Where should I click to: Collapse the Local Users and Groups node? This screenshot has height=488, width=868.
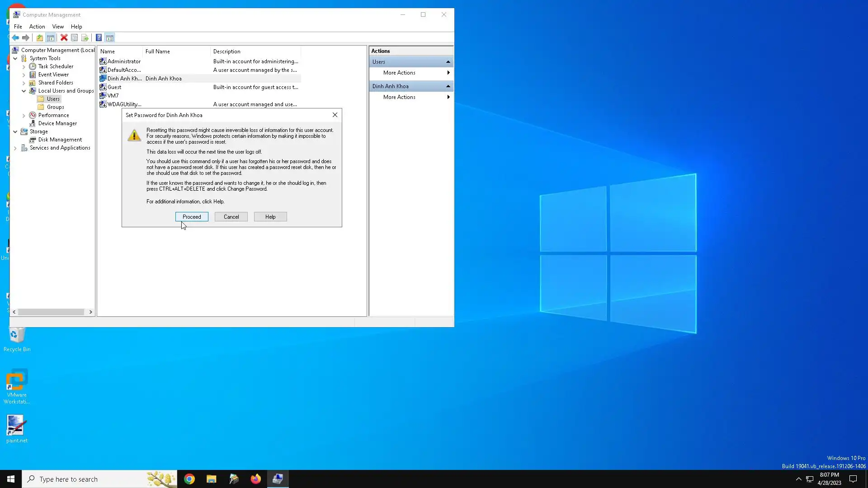(24, 91)
